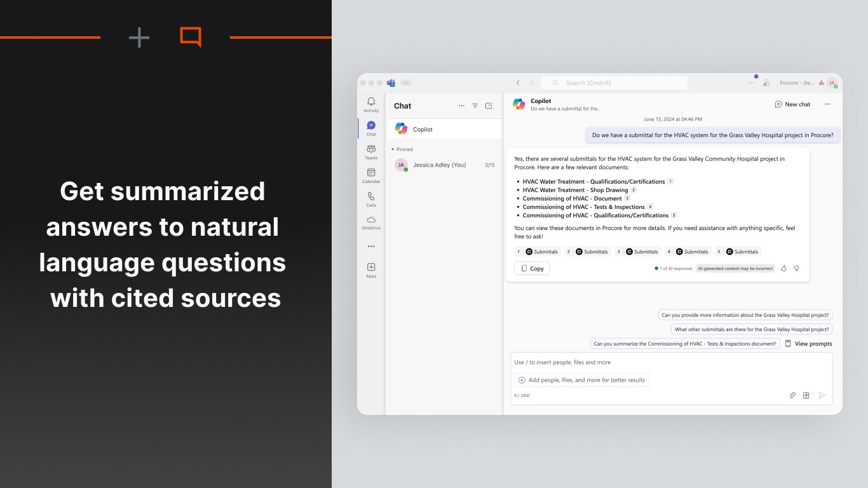Viewport: 868px width, 488px height.
Task: Collapse the Pinned section
Action: pos(402,149)
